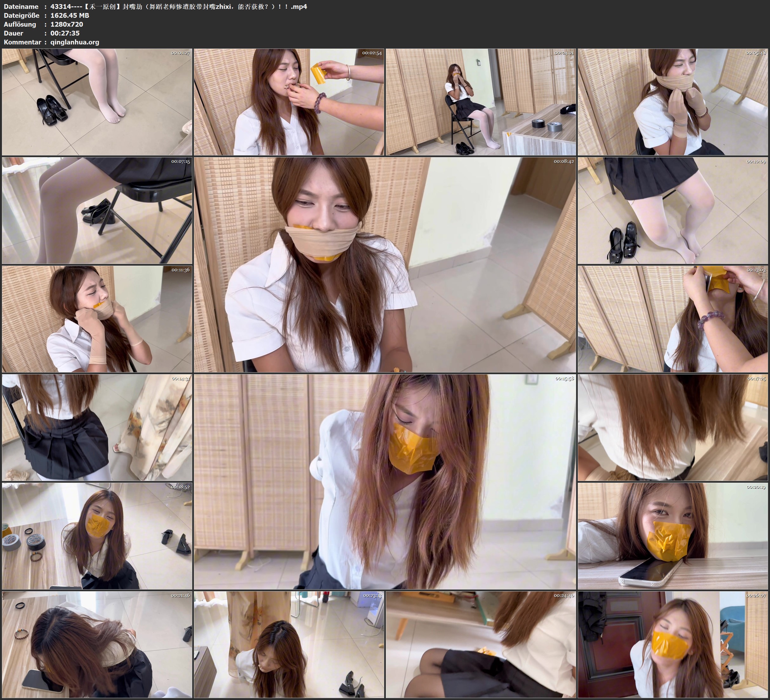Select the 00:20:19 thumbnail with phone
This screenshot has width=770, height=700.
coord(673,536)
